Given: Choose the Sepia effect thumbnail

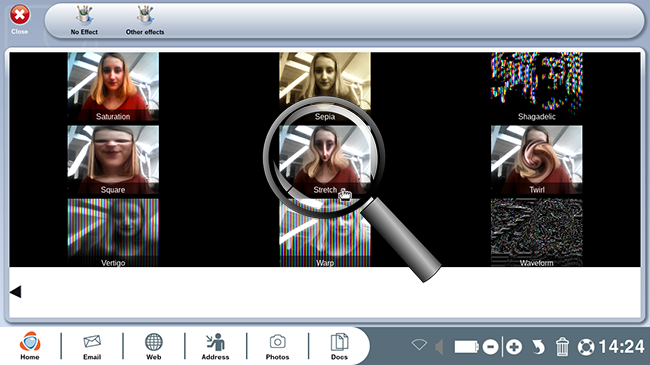Looking at the screenshot, I should 325,87.
